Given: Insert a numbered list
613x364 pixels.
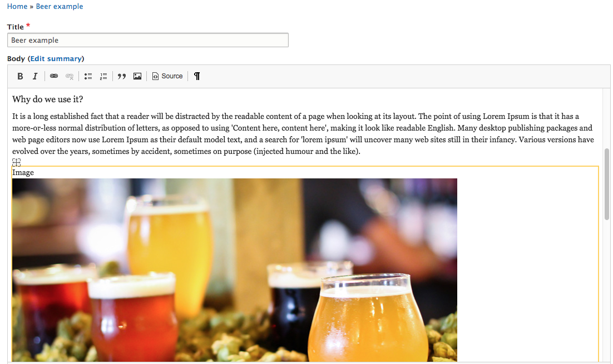Looking at the screenshot, I should point(103,76).
